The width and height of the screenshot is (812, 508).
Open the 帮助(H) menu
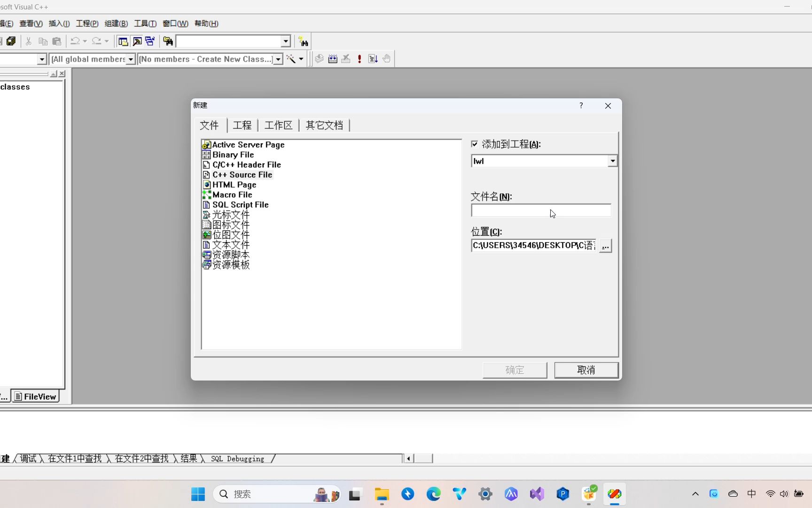tap(206, 24)
